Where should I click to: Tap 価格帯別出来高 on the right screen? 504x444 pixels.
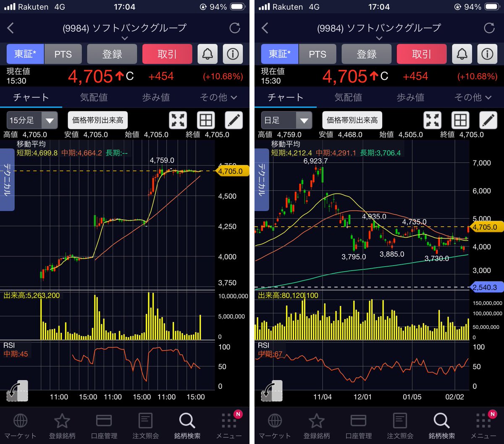pyautogui.click(x=352, y=121)
